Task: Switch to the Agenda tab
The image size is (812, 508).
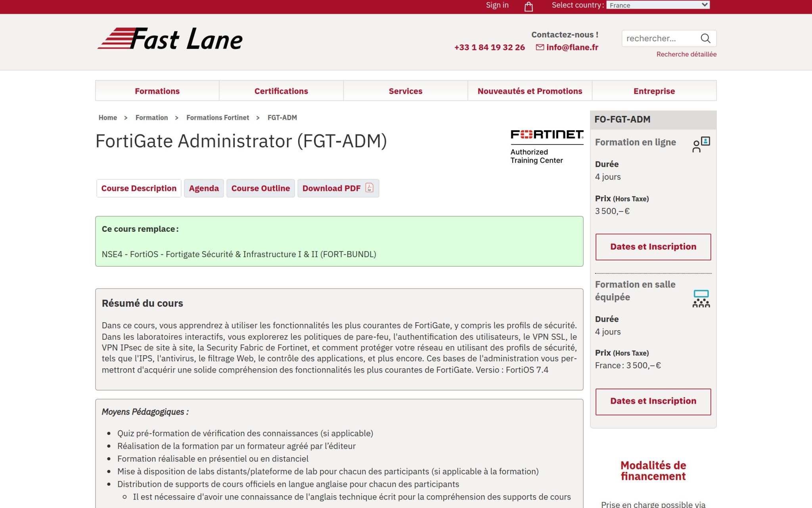Action: pyautogui.click(x=204, y=188)
